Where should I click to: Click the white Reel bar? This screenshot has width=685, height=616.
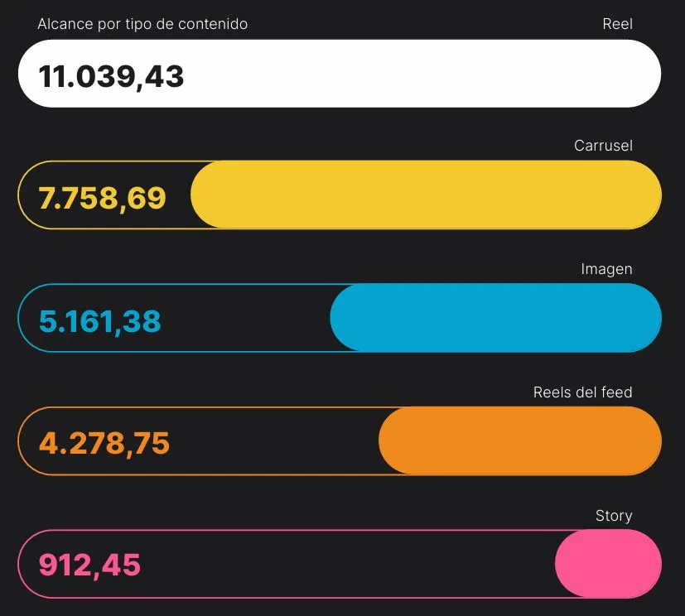pyautogui.click(x=340, y=74)
